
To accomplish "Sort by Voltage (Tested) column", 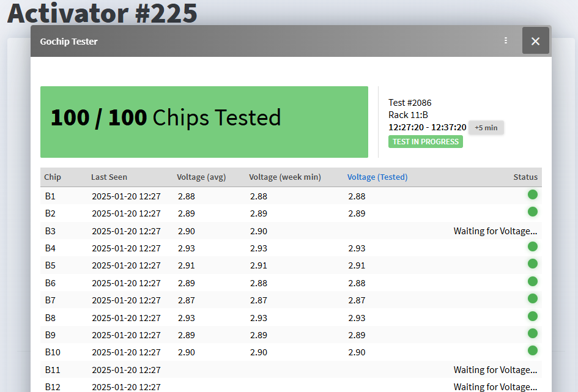I will click(377, 177).
